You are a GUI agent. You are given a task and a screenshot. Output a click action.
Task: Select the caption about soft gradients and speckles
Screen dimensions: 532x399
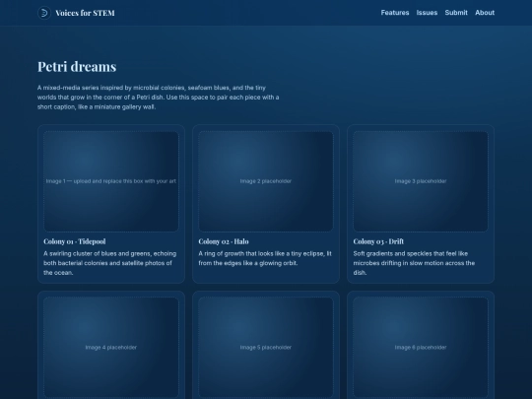(x=414, y=263)
